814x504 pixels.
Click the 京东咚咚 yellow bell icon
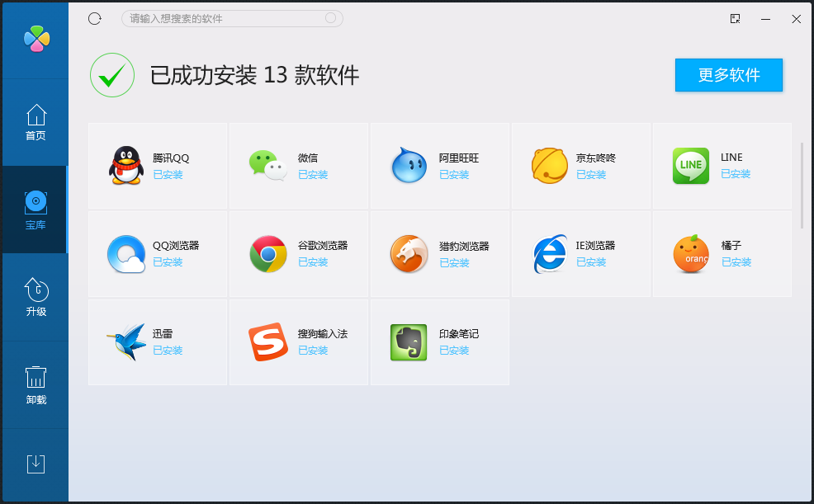click(x=550, y=166)
